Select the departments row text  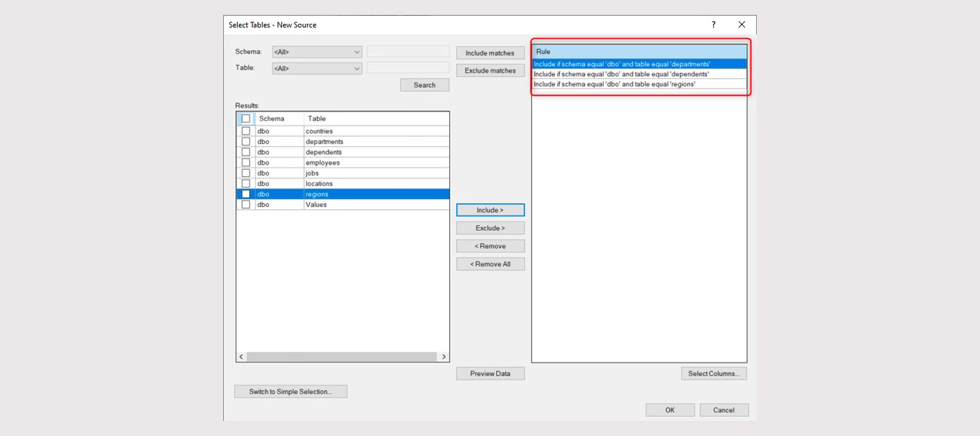click(x=325, y=142)
